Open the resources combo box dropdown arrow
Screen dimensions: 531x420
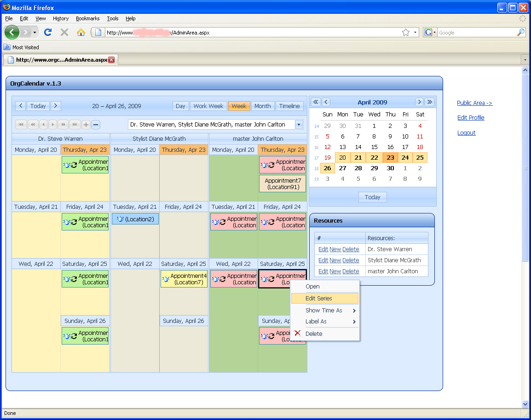pyautogui.click(x=299, y=124)
